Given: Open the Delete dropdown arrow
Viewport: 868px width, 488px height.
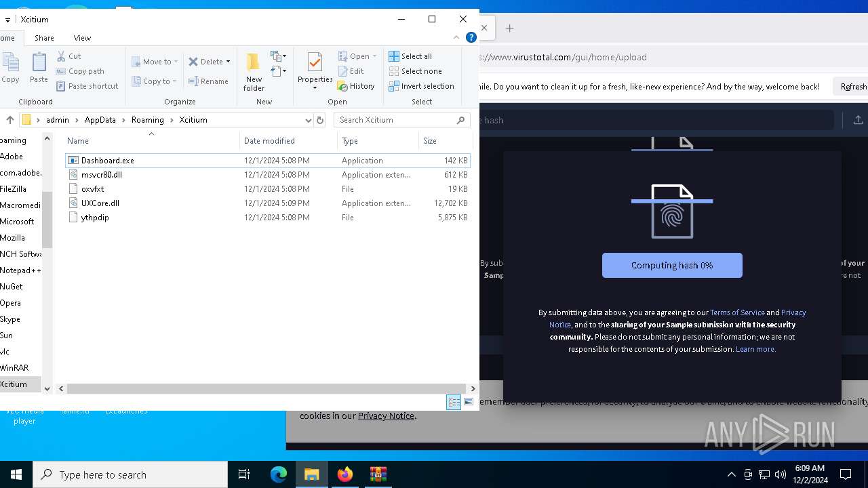Looking at the screenshot, I should (x=228, y=62).
